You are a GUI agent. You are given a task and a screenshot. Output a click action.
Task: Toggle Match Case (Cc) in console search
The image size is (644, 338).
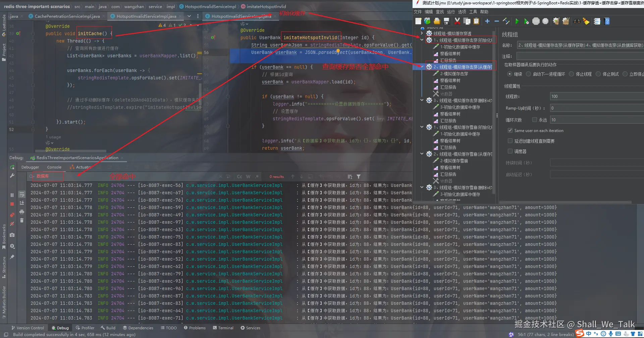pyautogui.click(x=239, y=177)
